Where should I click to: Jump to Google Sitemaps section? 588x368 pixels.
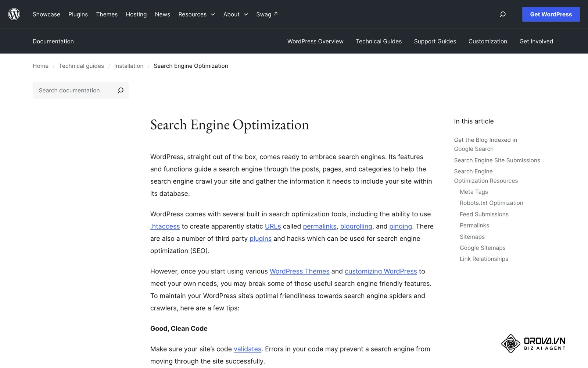483,248
